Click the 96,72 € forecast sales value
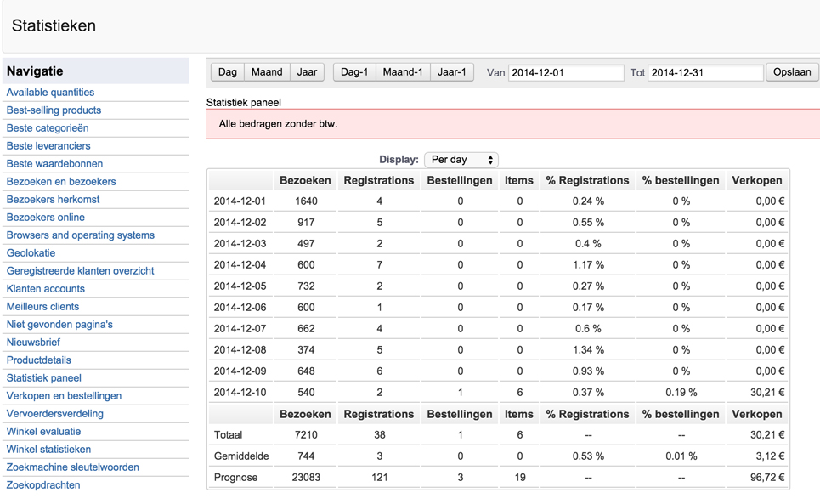820x504 pixels. pyautogui.click(x=767, y=478)
